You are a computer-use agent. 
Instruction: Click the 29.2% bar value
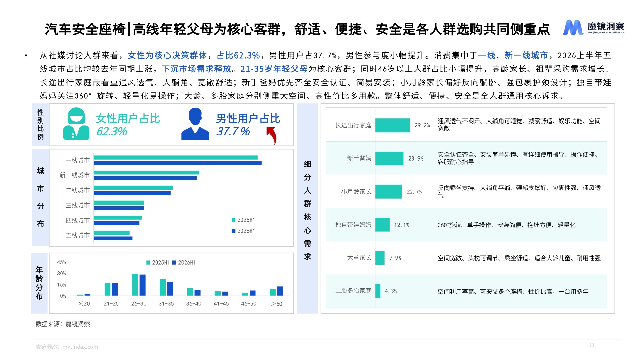(x=422, y=125)
